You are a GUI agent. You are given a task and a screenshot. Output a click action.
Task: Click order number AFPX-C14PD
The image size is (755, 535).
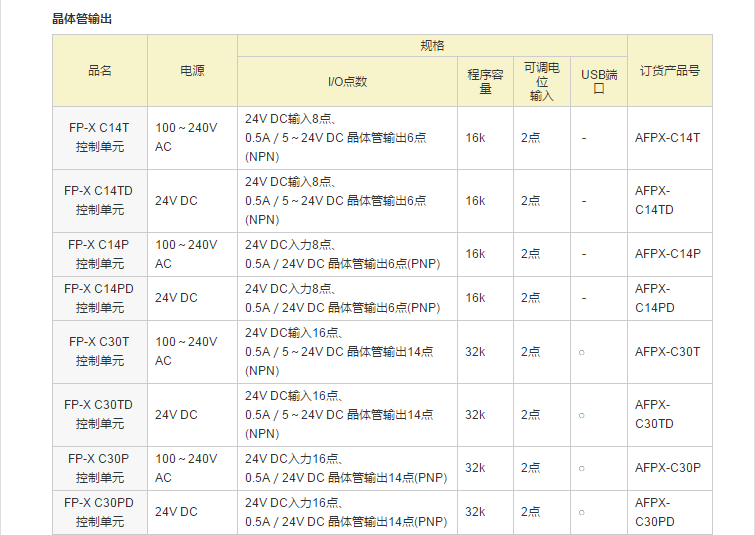tap(654, 298)
